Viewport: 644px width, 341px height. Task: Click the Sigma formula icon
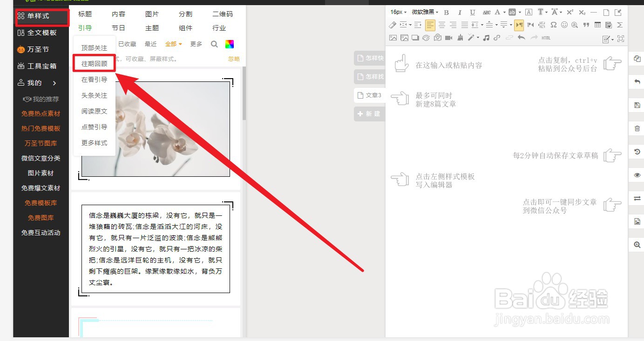[x=619, y=25]
